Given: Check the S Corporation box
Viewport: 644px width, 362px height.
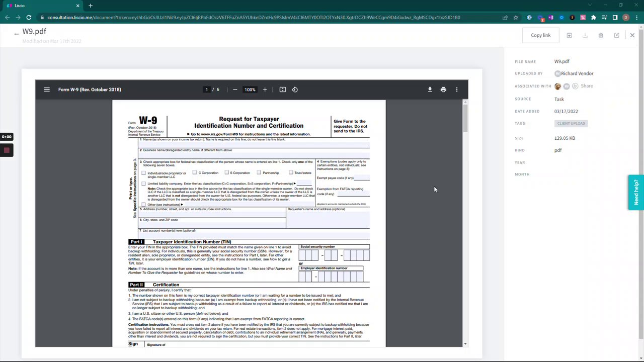Looking at the screenshot, I should click(x=226, y=172).
